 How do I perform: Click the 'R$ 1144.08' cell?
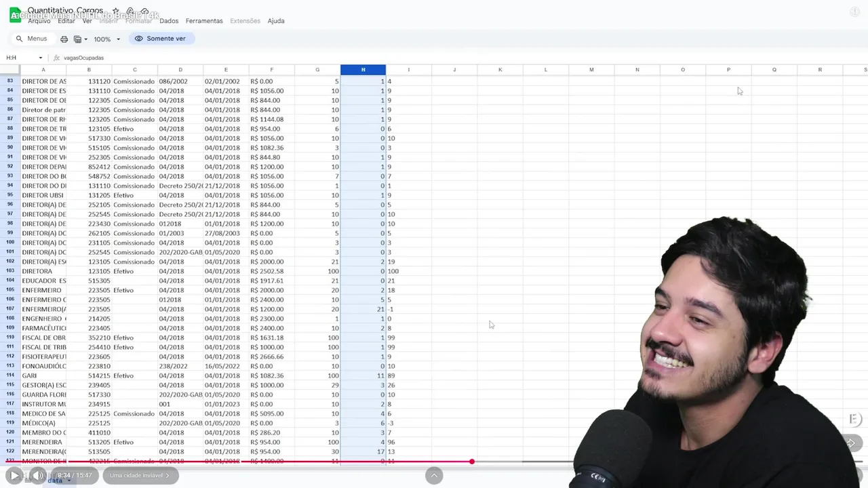click(x=272, y=119)
